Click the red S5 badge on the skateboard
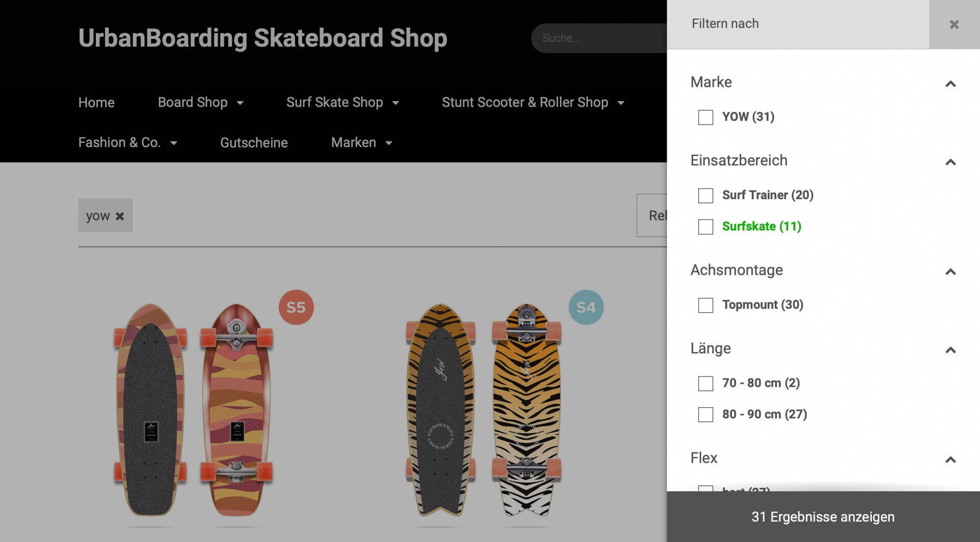The image size is (980, 542). pyautogui.click(x=296, y=308)
